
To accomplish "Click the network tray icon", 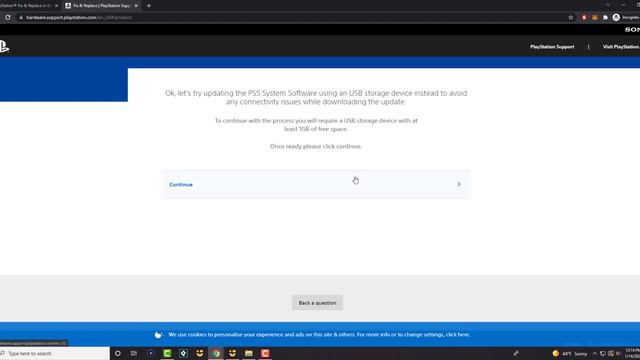I will (x=603, y=353).
